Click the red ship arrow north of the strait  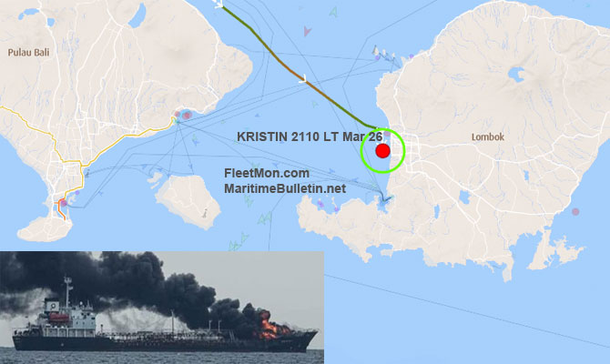[x=307, y=31]
